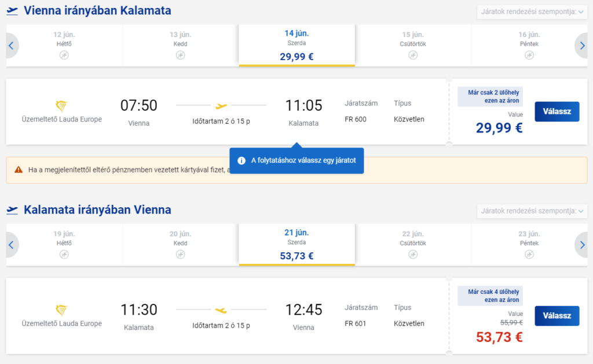593x364 pixels.
Task: Click the currency warning notice banner
Action: [x=296, y=170]
